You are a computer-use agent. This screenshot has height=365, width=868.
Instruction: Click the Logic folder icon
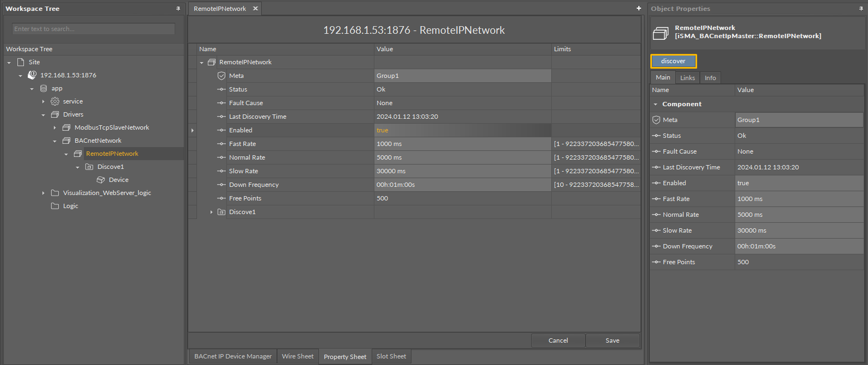tap(55, 206)
